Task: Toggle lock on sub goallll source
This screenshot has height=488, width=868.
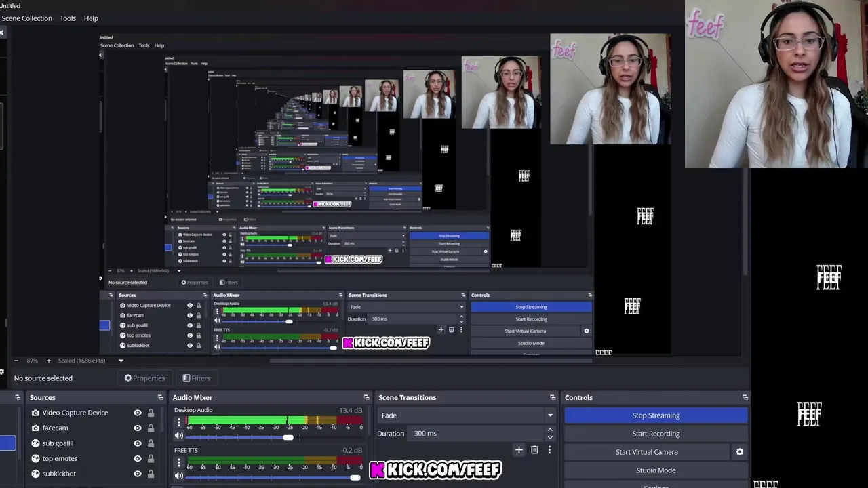Action: click(x=151, y=443)
